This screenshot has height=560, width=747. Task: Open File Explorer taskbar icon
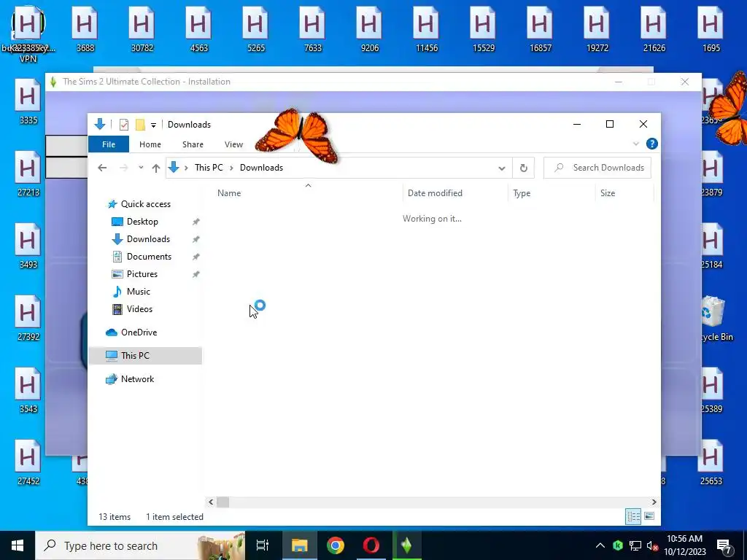tap(299, 545)
